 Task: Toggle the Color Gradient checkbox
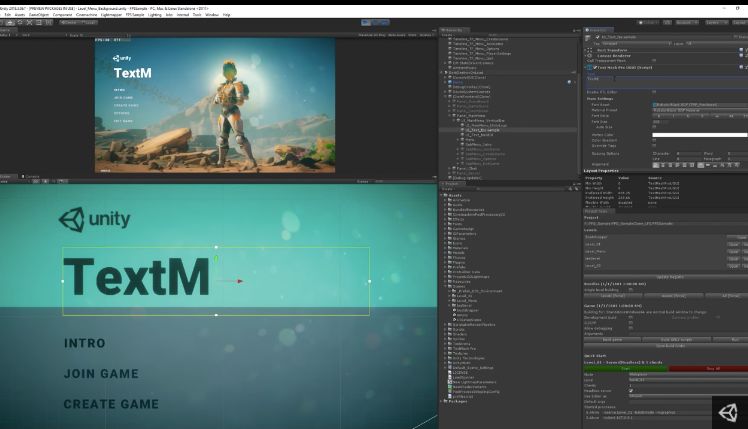pos(654,140)
